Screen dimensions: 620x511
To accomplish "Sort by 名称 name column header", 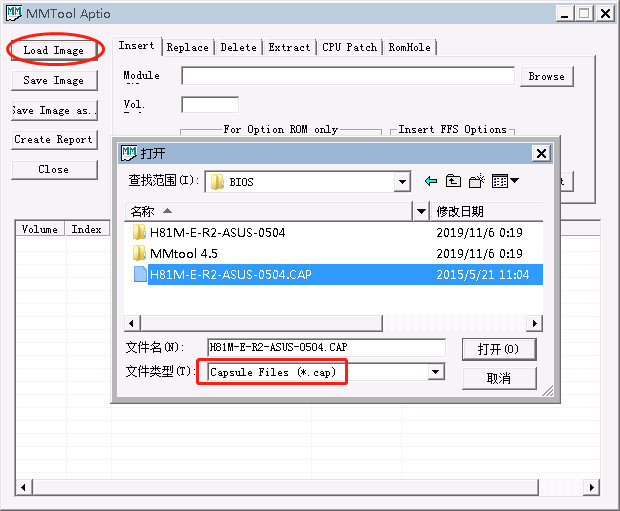I will (268, 211).
